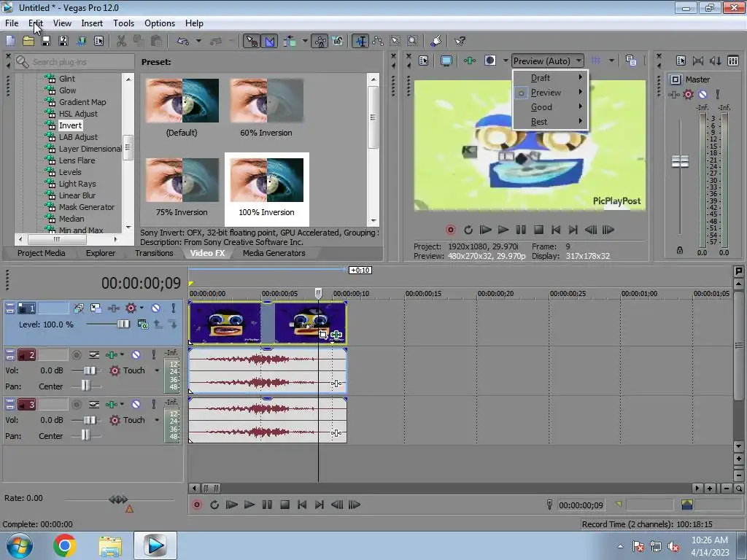The width and height of the screenshot is (747, 560).
Task: Open the Tools menu
Action: [123, 23]
